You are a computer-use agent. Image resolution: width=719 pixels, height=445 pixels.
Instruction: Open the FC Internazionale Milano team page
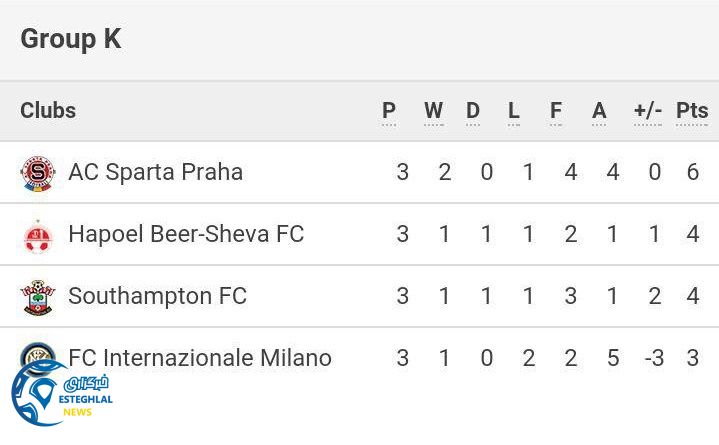click(x=200, y=358)
